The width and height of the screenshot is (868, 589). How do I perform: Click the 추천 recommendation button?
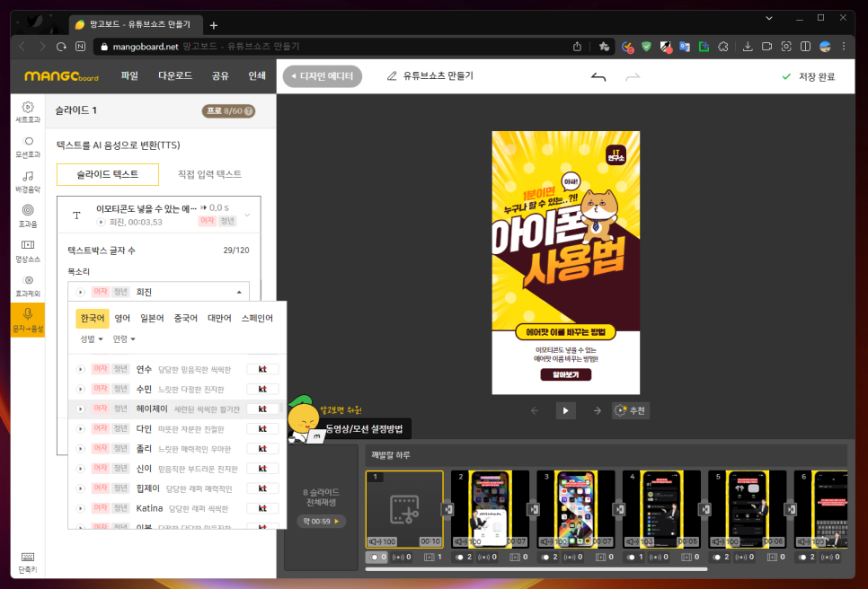tap(631, 410)
